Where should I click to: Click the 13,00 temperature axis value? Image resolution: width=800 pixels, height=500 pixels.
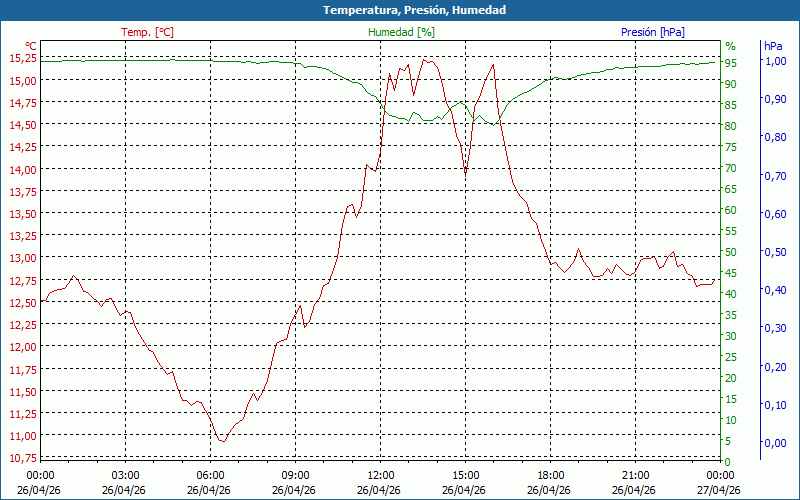[x=23, y=258]
